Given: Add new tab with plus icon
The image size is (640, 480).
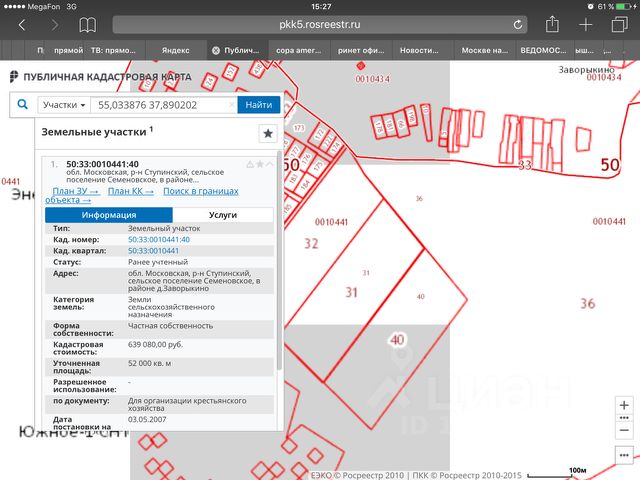Looking at the screenshot, I should click(x=585, y=25).
